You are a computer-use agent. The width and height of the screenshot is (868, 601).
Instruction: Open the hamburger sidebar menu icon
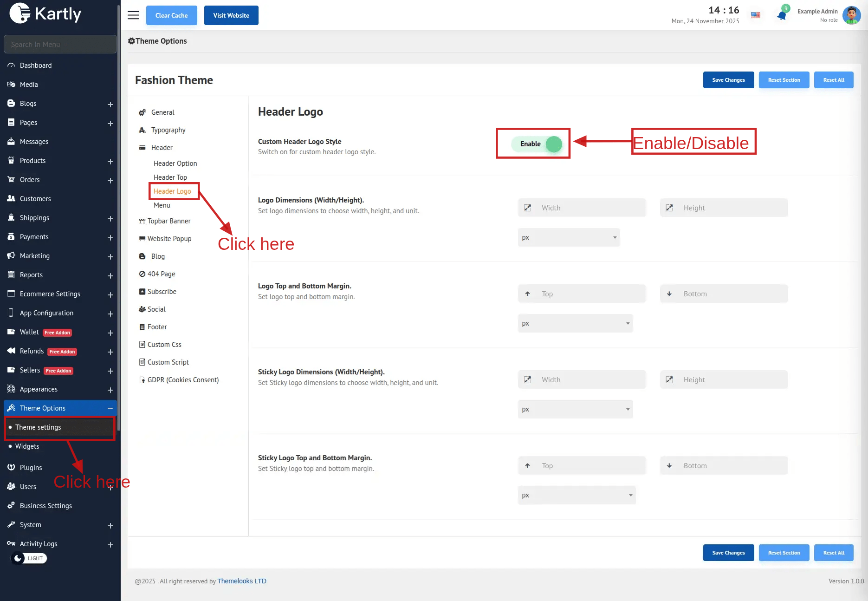[x=133, y=15]
